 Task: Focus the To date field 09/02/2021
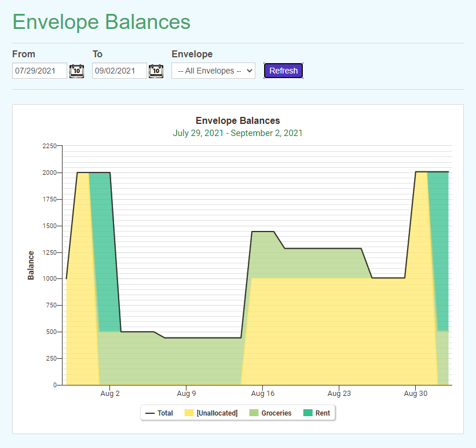pos(119,71)
